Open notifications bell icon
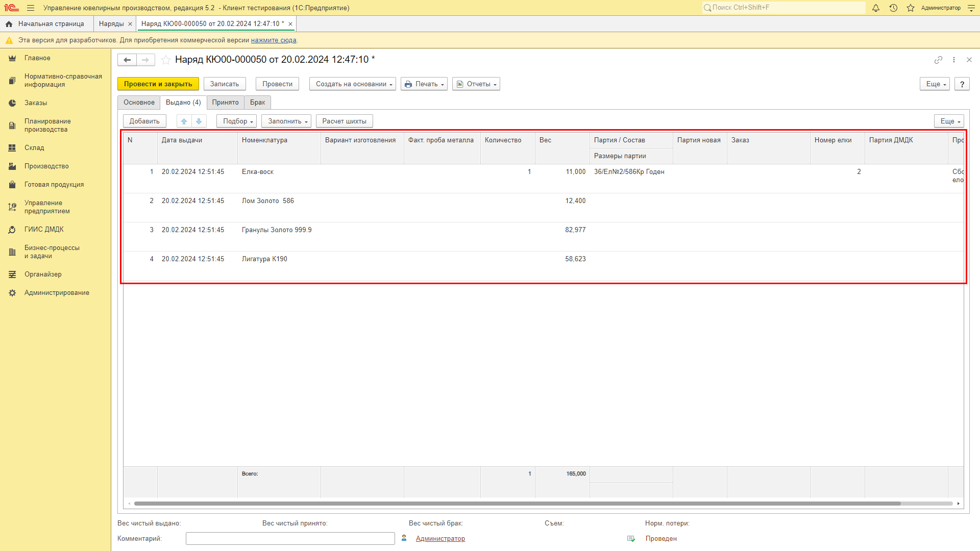This screenshot has height=551, width=980. pyautogui.click(x=876, y=8)
